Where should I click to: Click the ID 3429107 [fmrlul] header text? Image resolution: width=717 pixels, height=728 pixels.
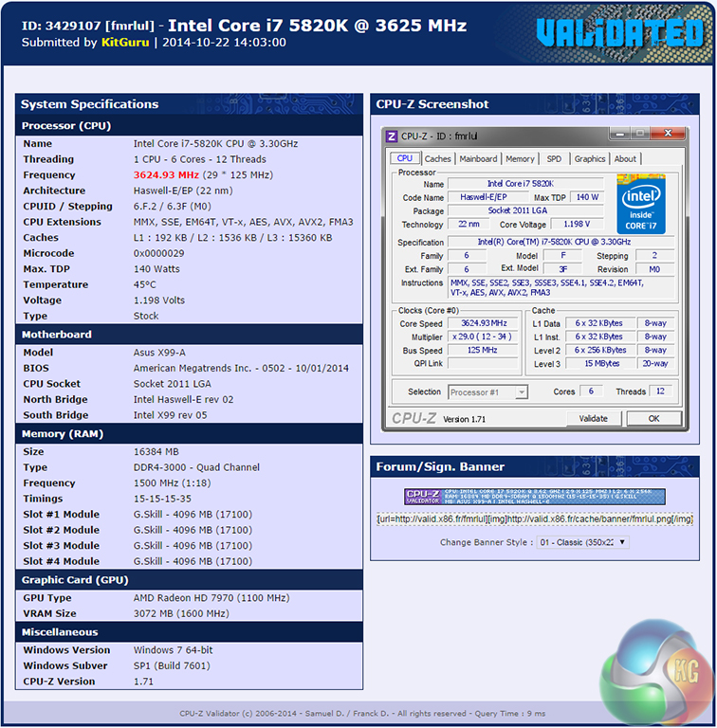pyautogui.click(x=88, y=26)
